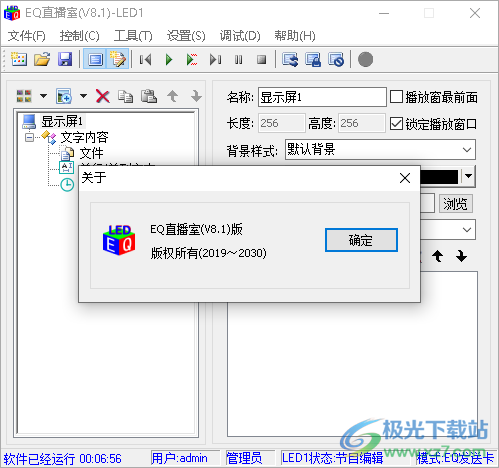Click the send-to-screen monitor arrows icon
This screenshot has height=468, width=499.
290,60
